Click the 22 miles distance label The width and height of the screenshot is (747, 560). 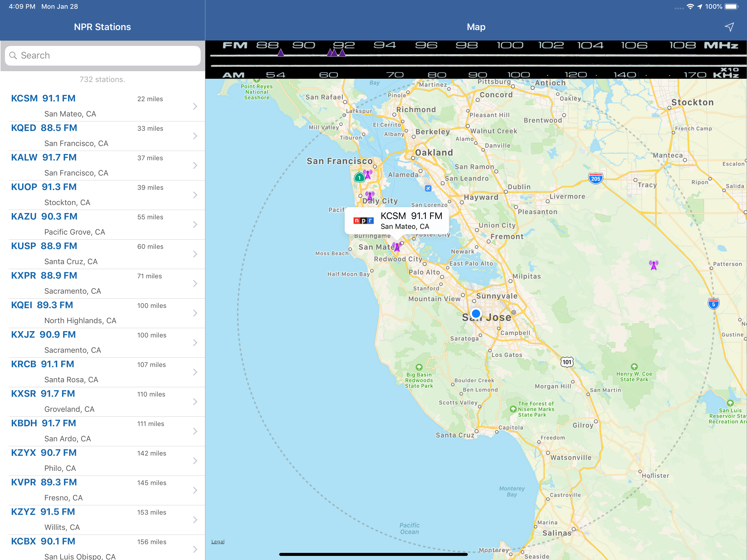click(150, 99)
